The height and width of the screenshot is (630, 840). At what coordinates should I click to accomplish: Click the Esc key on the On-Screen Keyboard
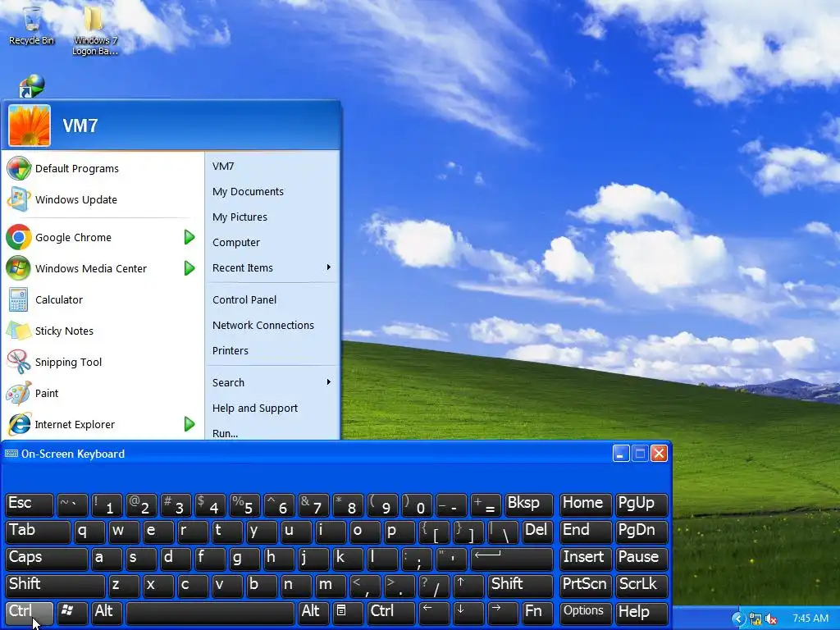point(30,504)
